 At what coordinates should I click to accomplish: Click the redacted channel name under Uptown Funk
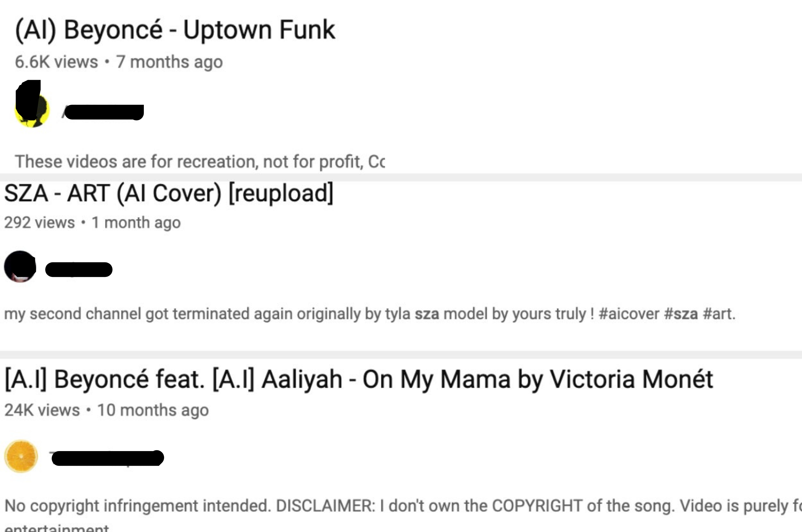(103, 112)
